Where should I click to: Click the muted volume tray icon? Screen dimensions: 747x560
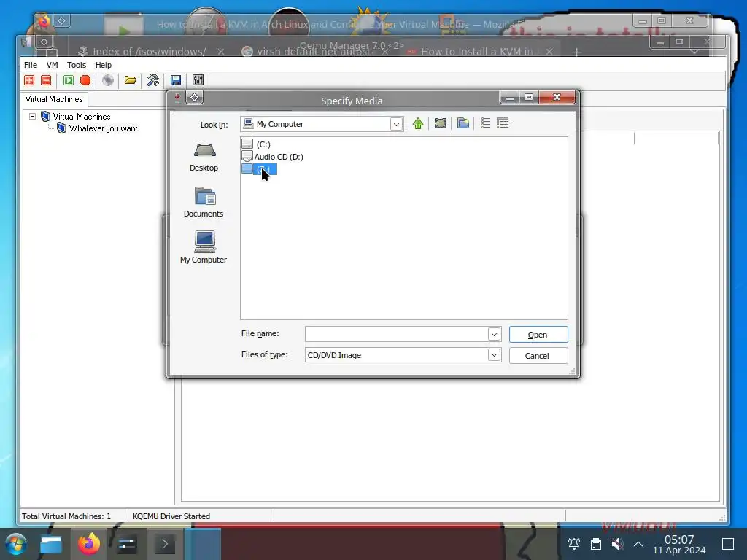point(617,544)
